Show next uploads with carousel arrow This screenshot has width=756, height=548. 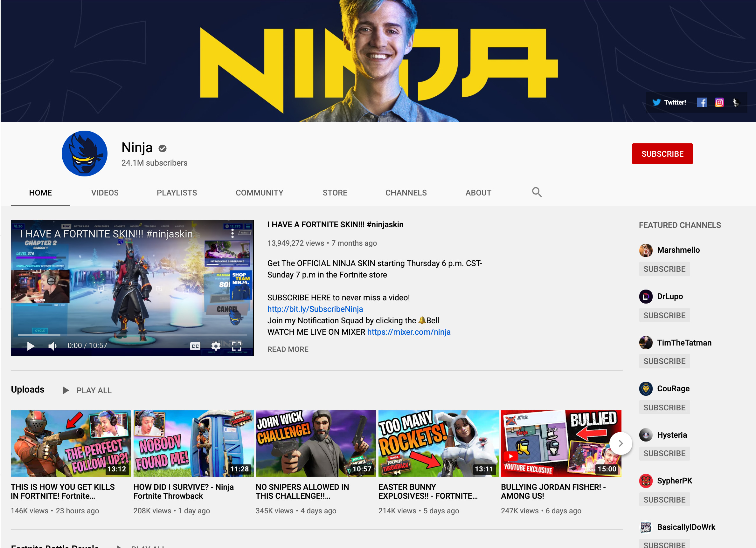pyautogui.click(x=620, y=443)
